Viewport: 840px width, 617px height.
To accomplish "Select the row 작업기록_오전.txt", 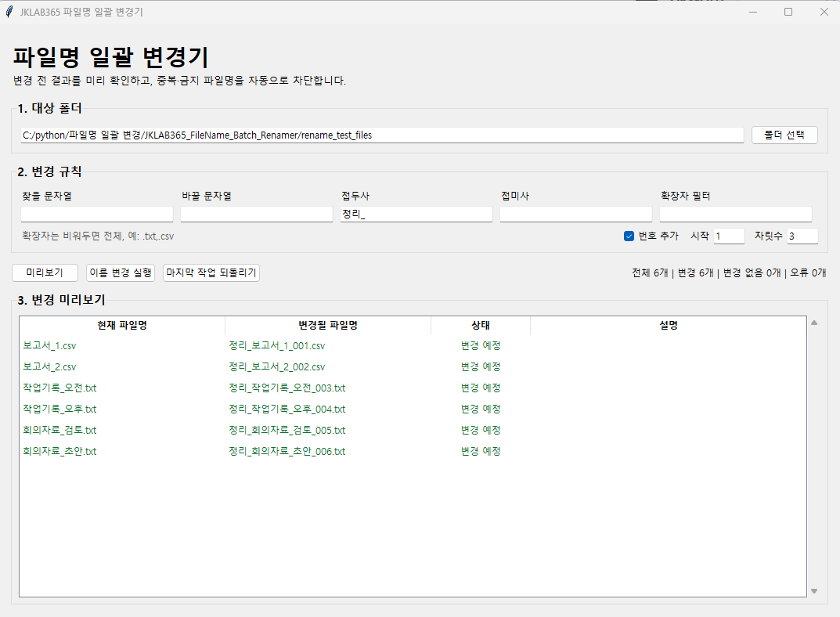I will [x=413, y=388].
